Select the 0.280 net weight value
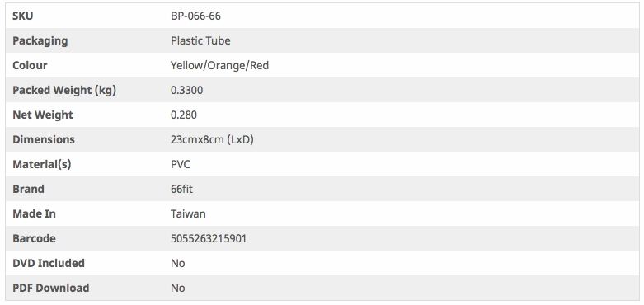 pos(184,115)
